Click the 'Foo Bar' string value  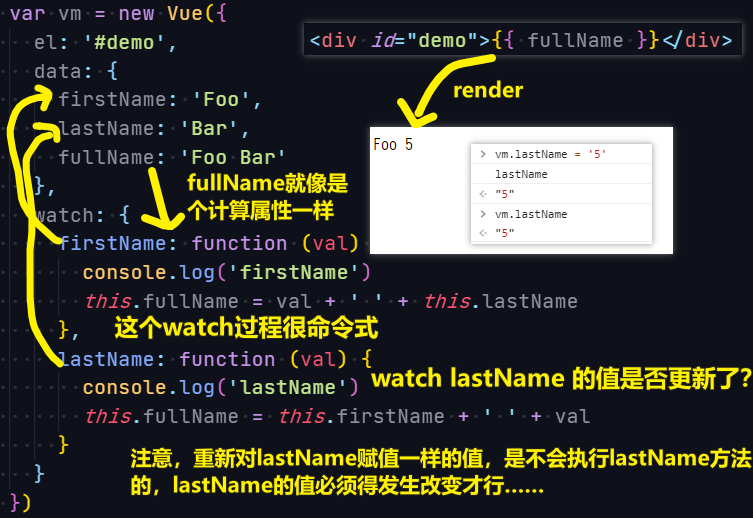tap(233, 157)
